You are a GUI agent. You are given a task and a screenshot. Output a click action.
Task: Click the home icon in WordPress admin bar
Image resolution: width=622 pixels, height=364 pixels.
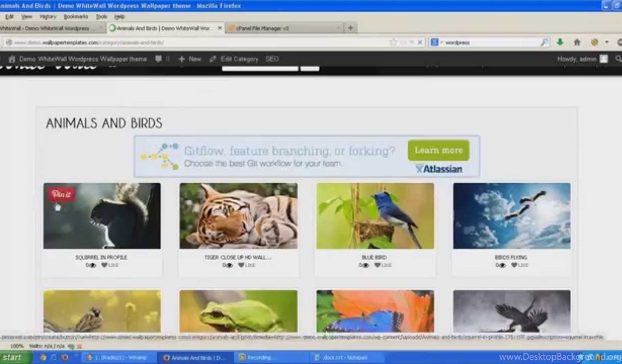(12, 59)
